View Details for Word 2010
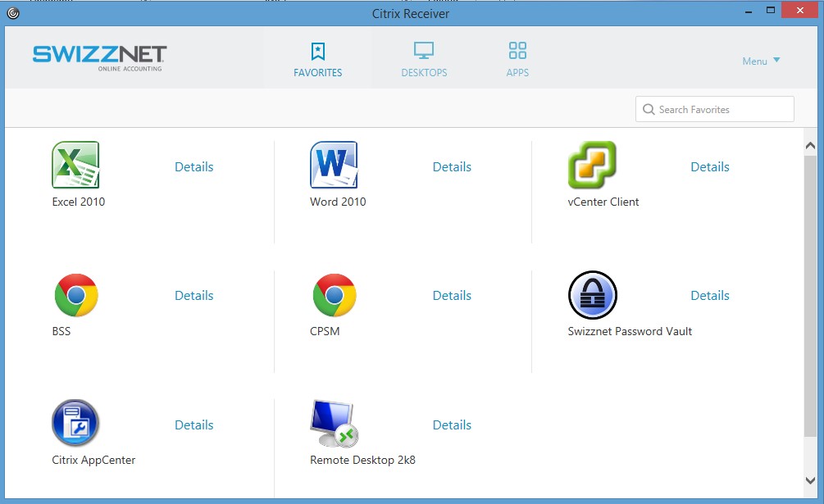 452,167
